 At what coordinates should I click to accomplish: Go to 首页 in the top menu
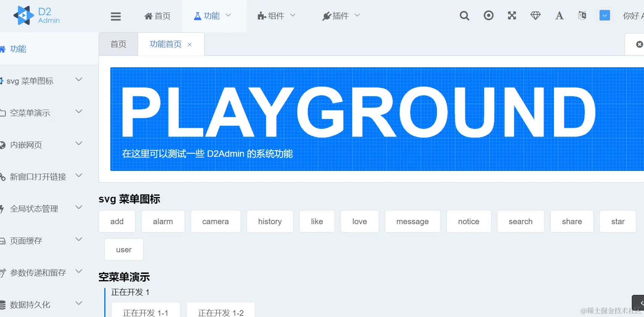(x=157, y=16)
